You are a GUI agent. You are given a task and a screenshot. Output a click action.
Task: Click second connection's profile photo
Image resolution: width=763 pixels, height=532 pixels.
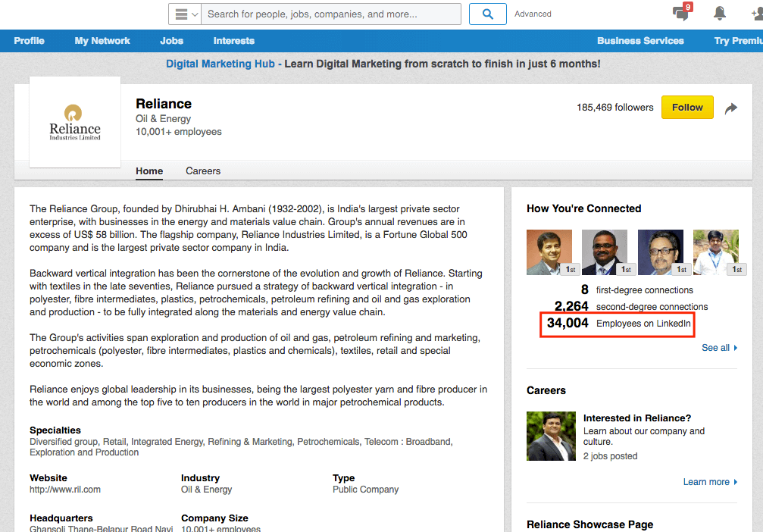[x=605, y=252]
